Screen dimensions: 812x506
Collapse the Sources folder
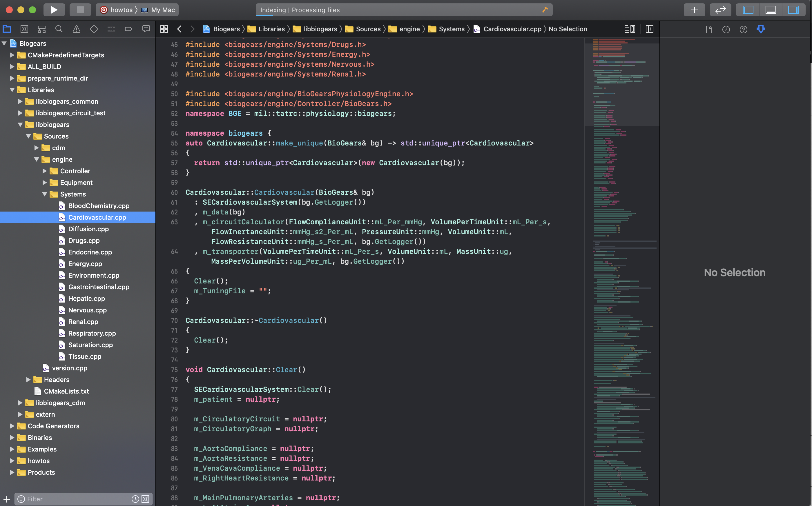(28, 136)
